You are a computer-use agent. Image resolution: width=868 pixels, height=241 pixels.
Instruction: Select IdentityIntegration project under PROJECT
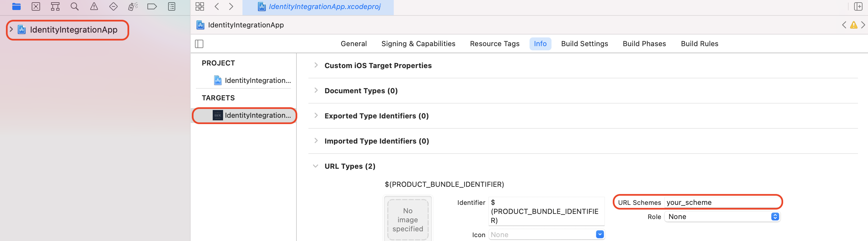252,80
